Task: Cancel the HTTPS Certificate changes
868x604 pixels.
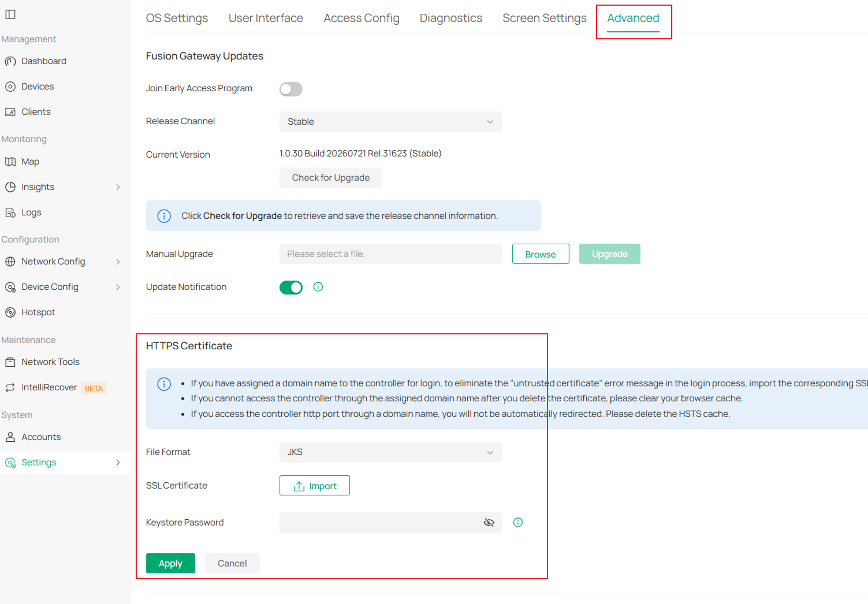Action: click(232, 564)
